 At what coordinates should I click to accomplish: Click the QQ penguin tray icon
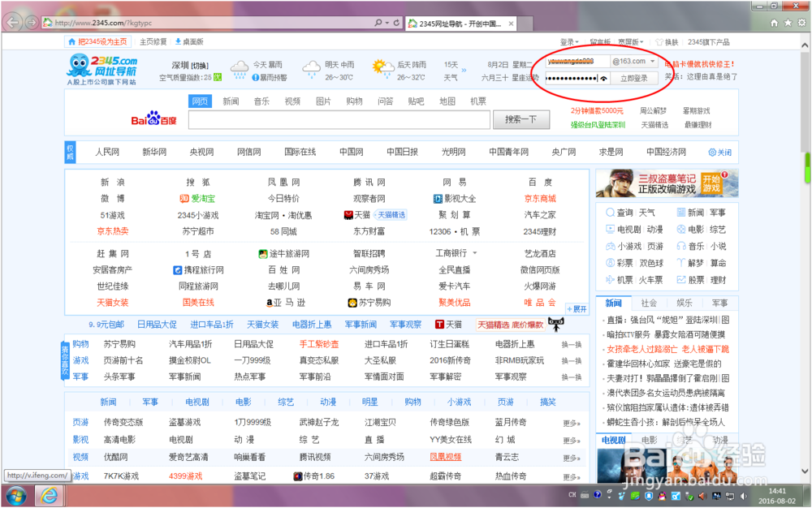(662, 496)
